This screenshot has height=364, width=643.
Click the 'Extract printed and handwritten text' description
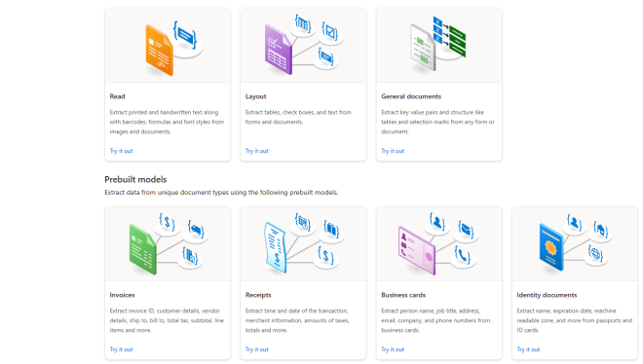[167, 122]
